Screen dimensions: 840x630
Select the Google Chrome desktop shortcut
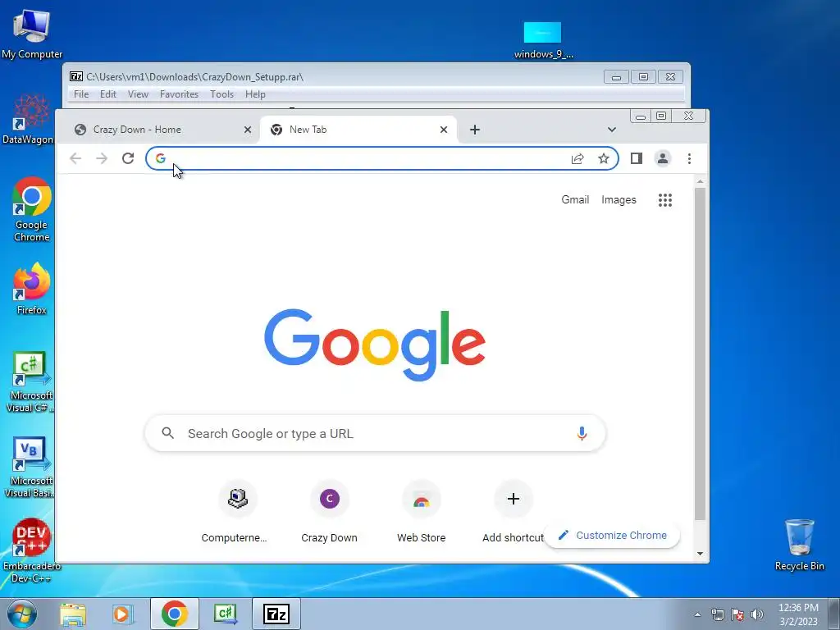pos(32,209)
